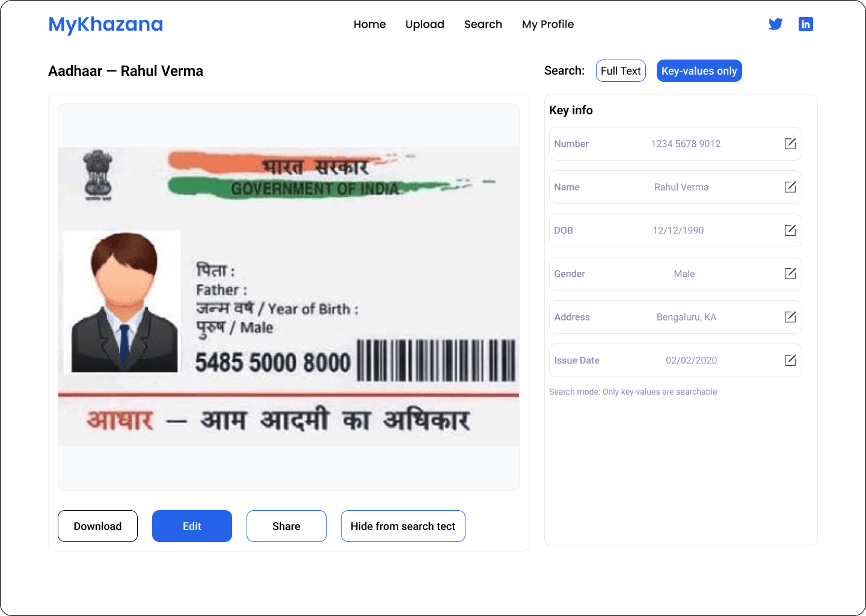Open the Upload page
Image resolution: width=866 pixels, height=616 pixels.
[x=425, y=24]
